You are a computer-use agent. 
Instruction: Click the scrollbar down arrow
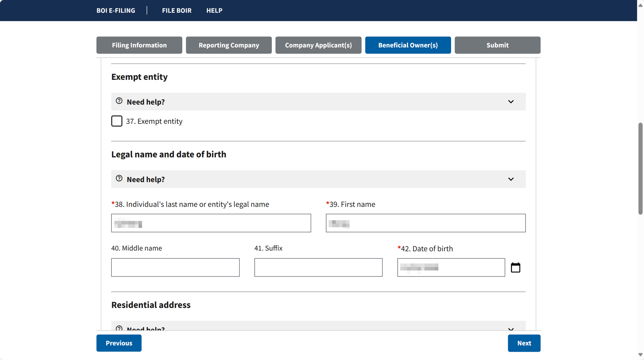[x=640, y=355]
